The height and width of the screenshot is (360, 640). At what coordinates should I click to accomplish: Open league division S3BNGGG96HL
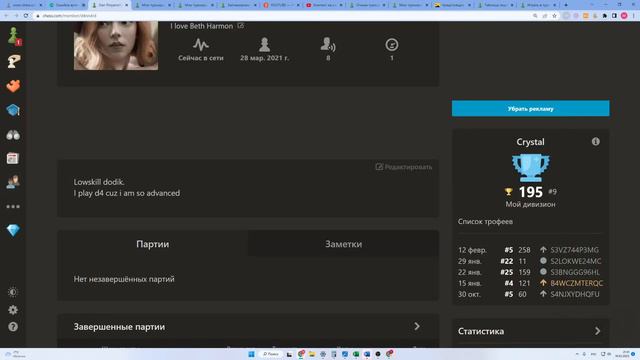(575, 272)
